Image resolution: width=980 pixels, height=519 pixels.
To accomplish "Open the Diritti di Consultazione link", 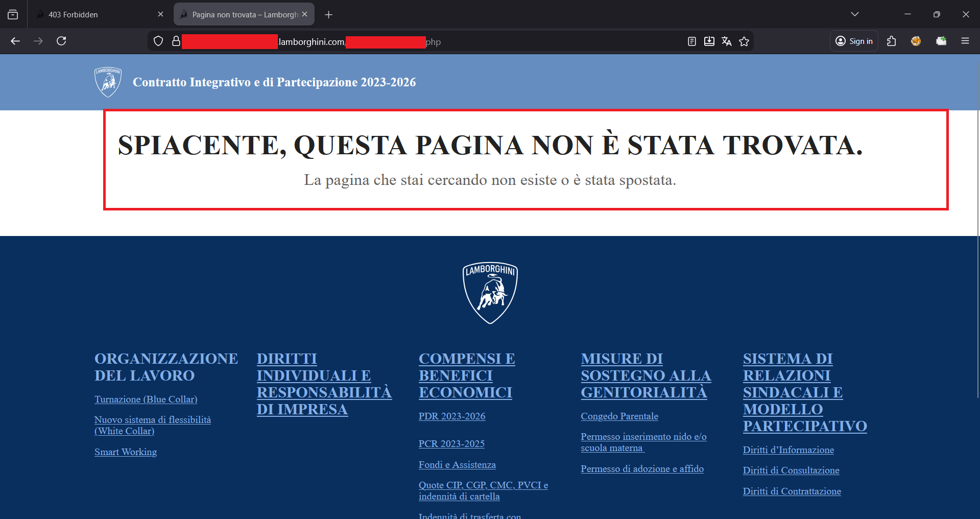I will point(791,470).
